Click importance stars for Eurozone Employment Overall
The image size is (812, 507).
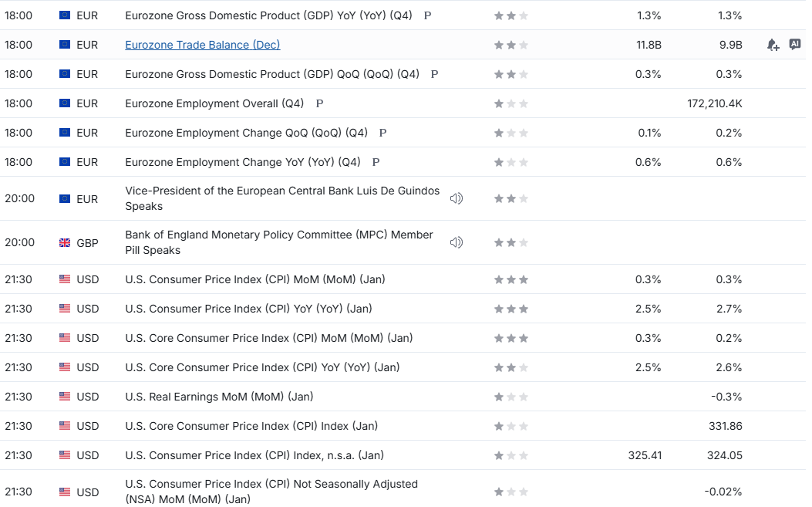[511, 103]
